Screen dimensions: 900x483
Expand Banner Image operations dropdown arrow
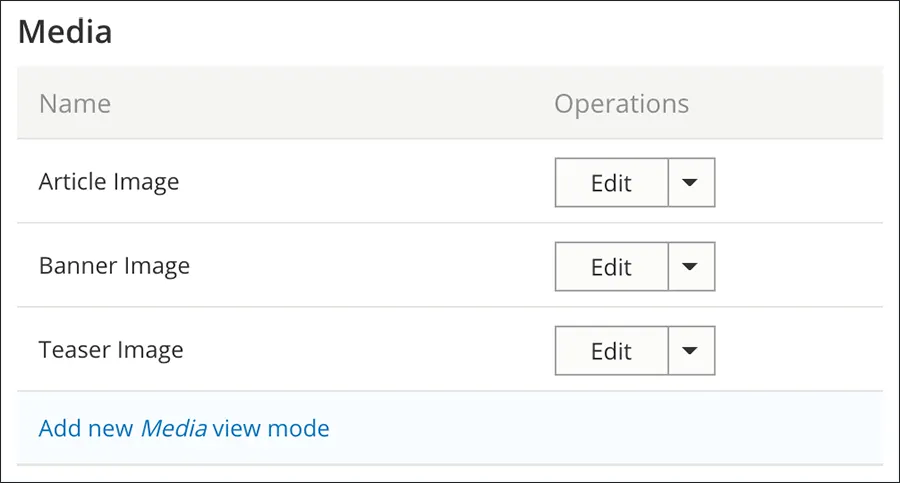691,267
